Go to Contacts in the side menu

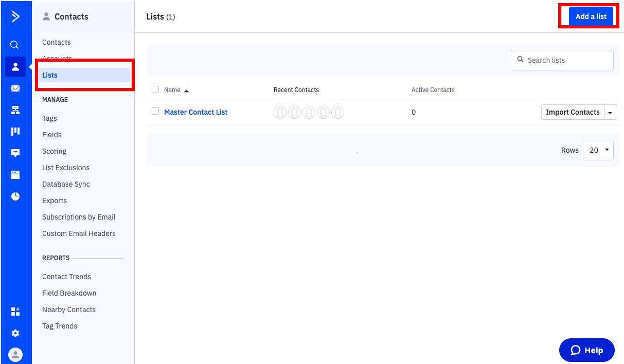pyautogui.click(x=57, y=42)
